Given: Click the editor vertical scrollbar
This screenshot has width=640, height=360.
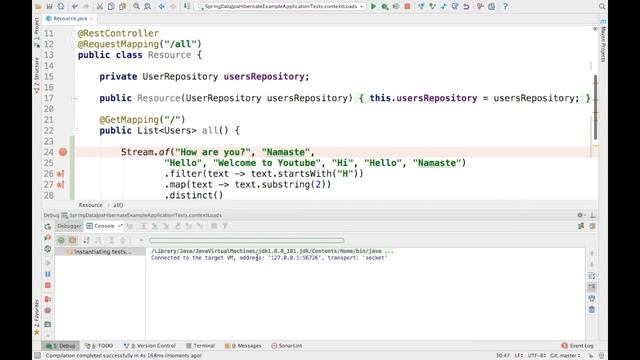Looking at the screenshot, I should coord(596,107).
